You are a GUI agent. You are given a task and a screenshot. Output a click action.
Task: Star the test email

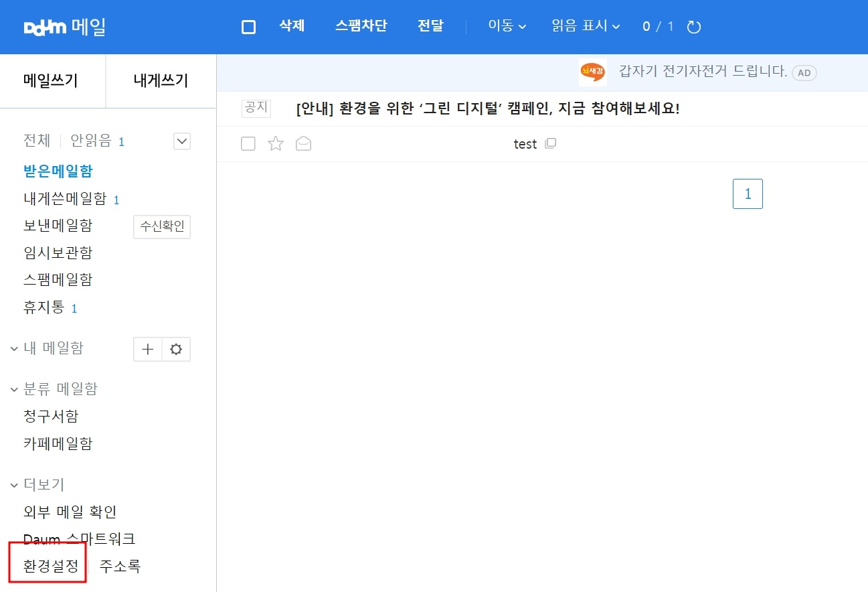pos(275,143)
